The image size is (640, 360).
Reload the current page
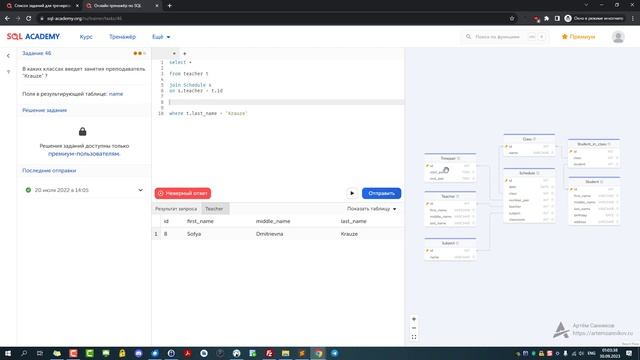(29, 18)
